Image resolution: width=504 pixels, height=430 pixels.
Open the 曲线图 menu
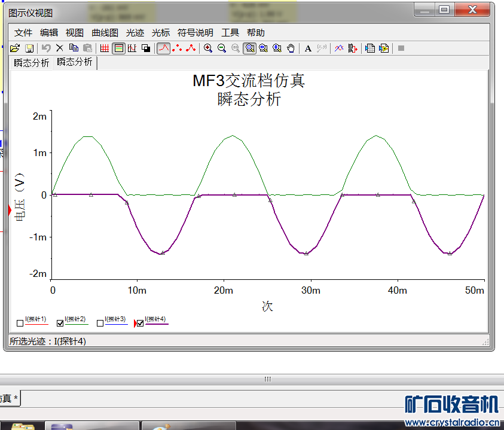(x=105, y=33)
